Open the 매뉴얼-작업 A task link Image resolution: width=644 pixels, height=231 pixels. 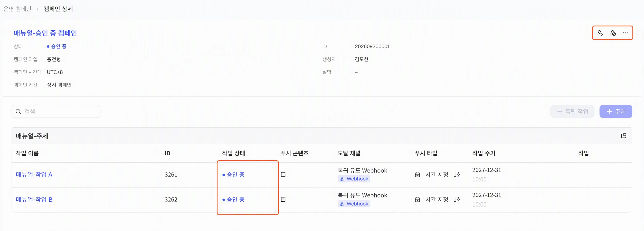(34, 174)
